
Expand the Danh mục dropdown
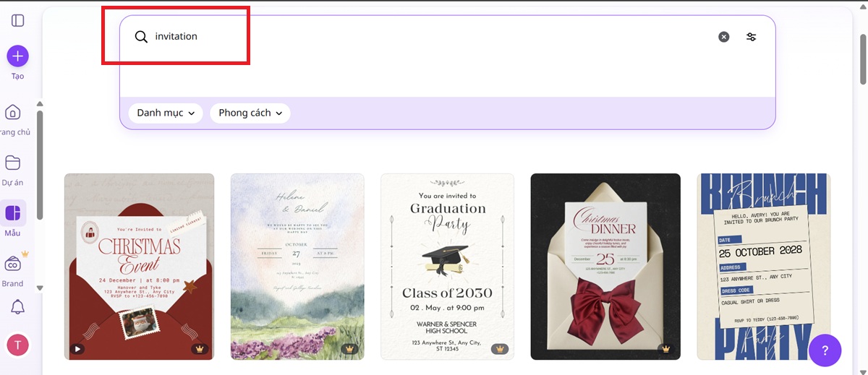(x=166, y=113)
